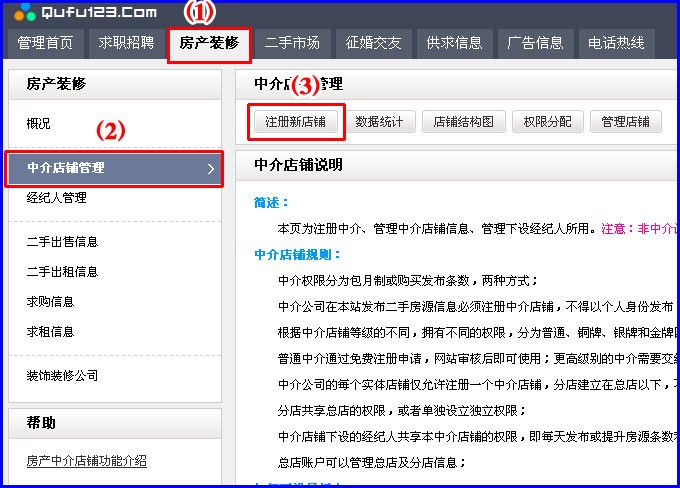Open the 权限分配 button
This screenshot has height=488, width=680.
click(548, 122)
